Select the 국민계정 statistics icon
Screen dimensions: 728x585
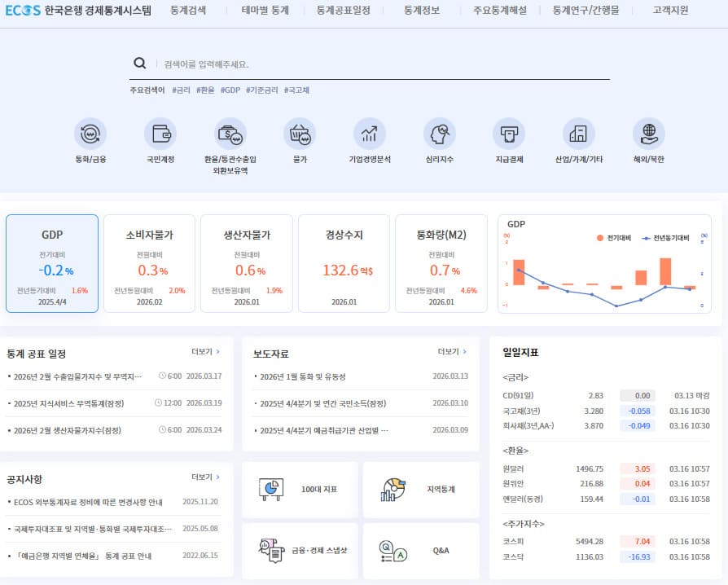click(160, 133)
